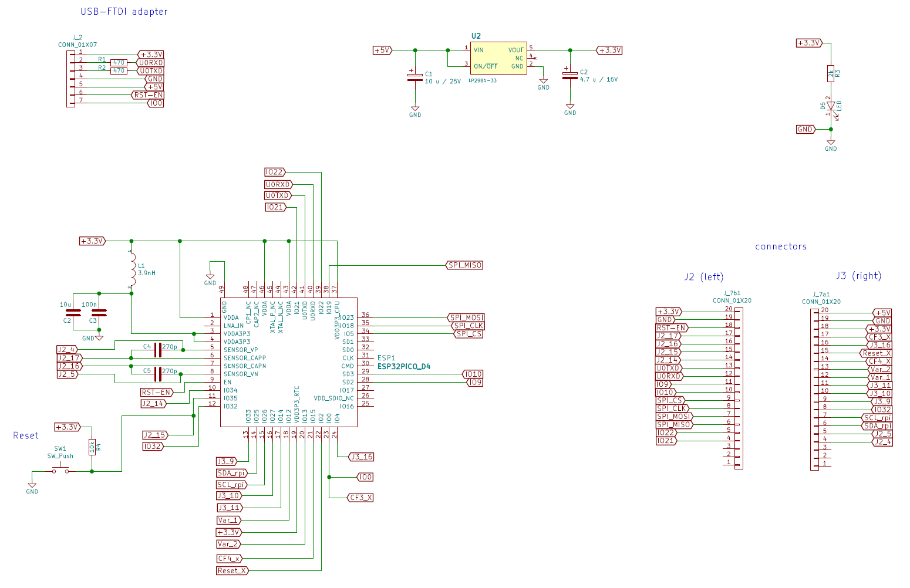
Task: Click the IO22 label above the chip
Action: [275, 172]
